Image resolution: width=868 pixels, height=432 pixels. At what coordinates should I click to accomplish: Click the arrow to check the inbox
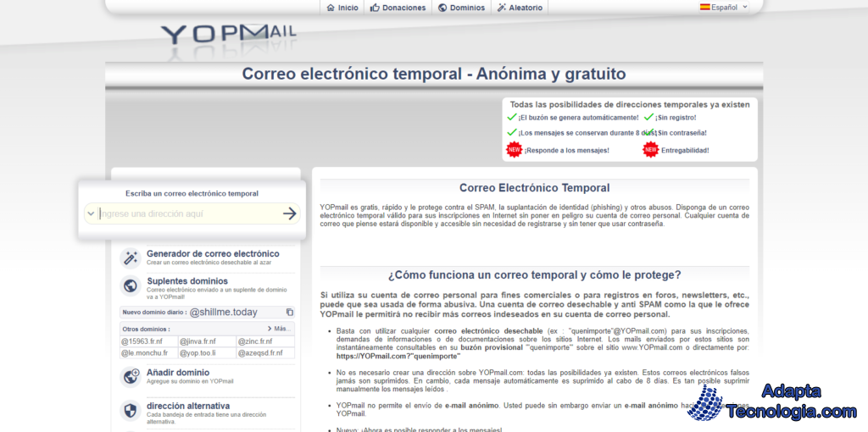(290, 213)
